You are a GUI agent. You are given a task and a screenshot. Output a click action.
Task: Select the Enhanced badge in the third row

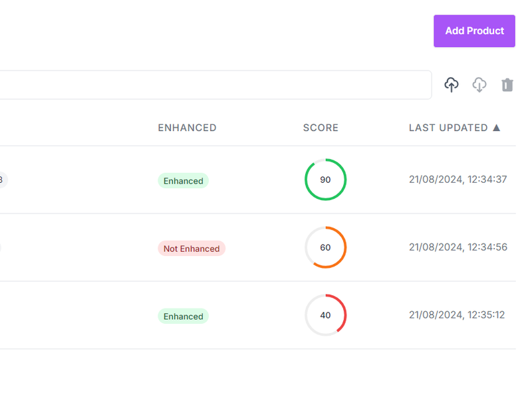point(183,317)
